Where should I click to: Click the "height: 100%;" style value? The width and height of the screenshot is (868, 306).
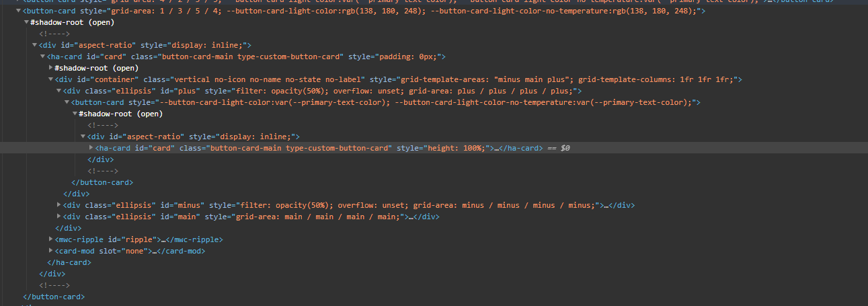coord(456,148)
